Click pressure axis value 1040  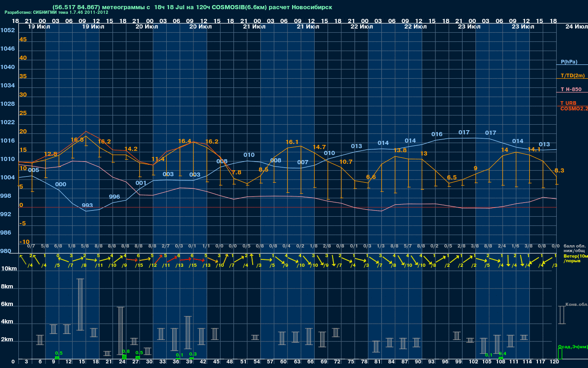[7, 67]
